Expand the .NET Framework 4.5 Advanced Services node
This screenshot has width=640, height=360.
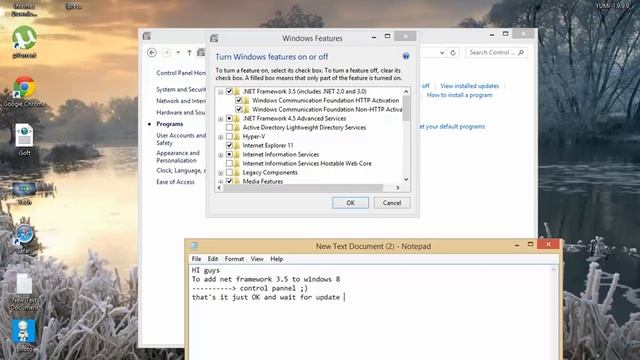pyautogui.click(x=220, y=119)
